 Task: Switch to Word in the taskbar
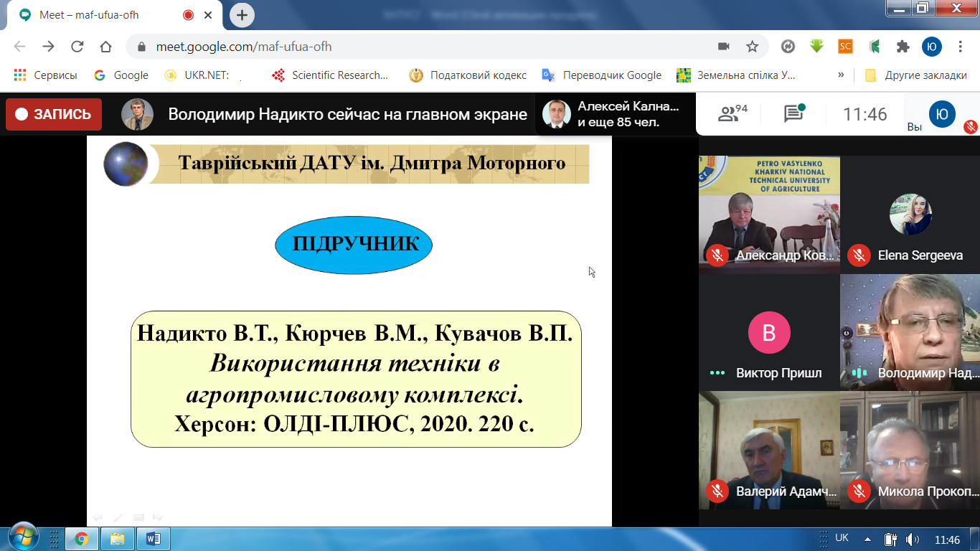153,538
